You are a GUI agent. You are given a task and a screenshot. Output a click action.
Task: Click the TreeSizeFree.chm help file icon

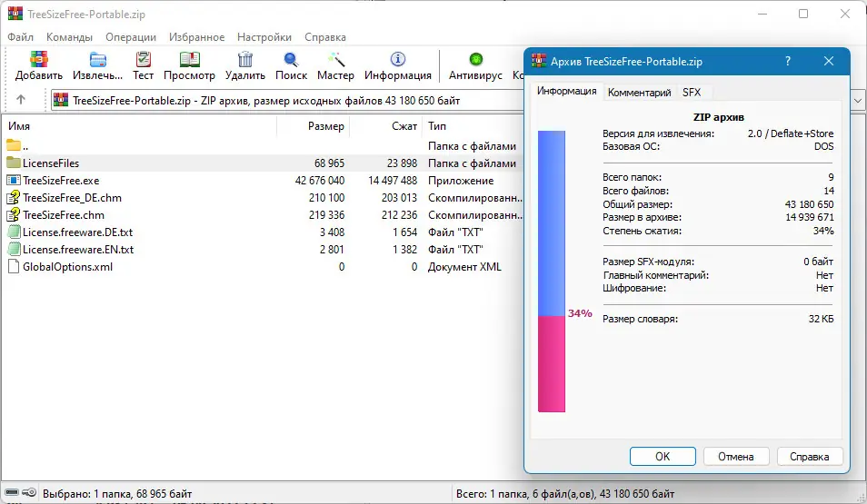click(14, 214)
